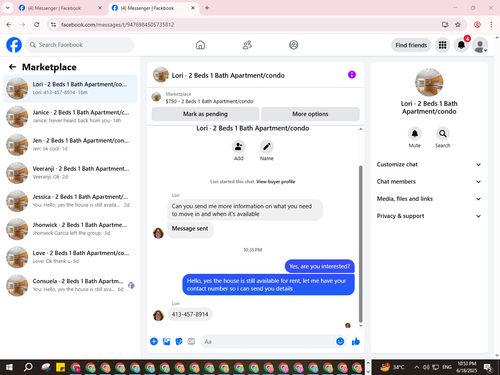The width and height of the screenshot is (500, 375).
Task: Open Jessica conversation in the list
Action: tap(70, 201)
